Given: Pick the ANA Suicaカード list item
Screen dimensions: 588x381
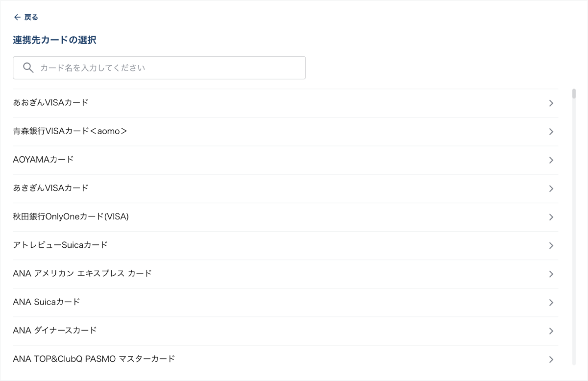Looking at the screenshot, I should coord(46,302).
